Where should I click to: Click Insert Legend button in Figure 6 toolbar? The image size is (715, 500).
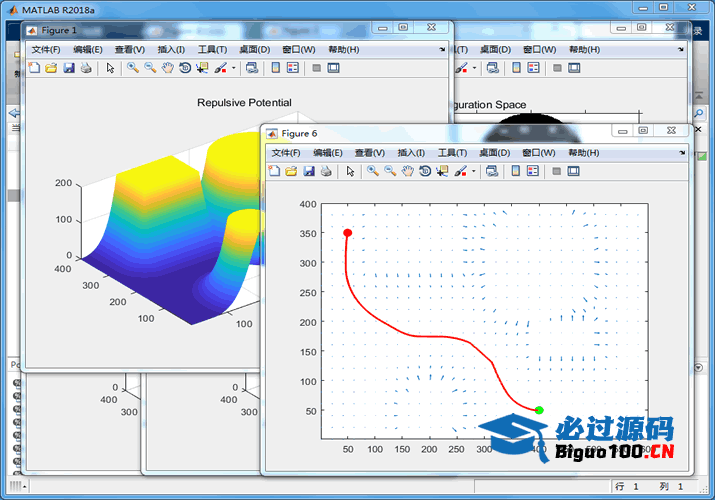[x=533, y=171]
